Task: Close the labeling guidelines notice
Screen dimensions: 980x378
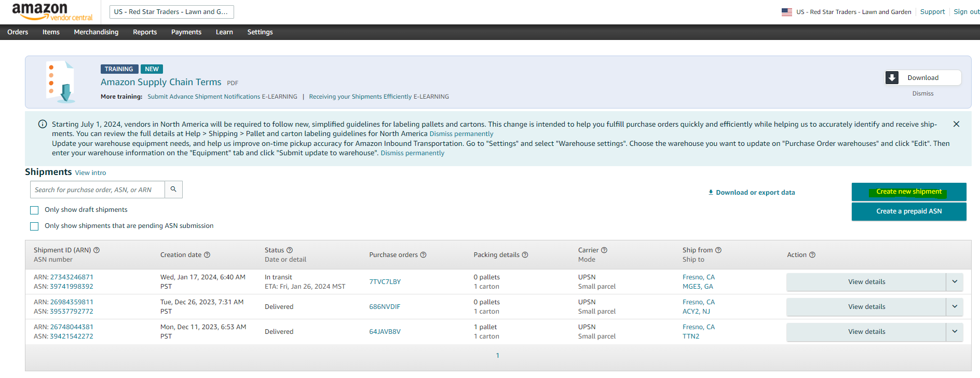Action: [x=956, y=124]
